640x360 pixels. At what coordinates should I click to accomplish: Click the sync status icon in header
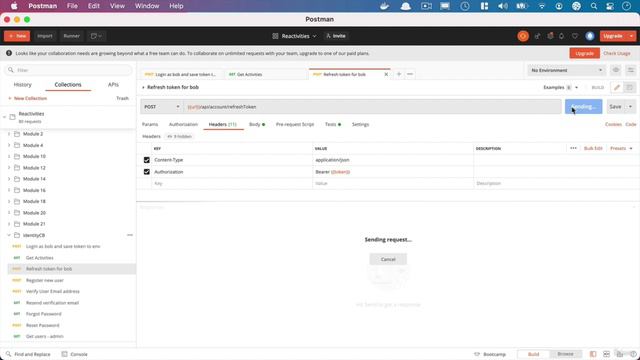(523, 36)
